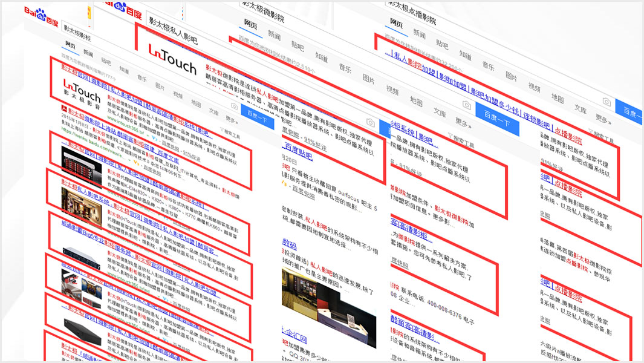
Task: Click the camera icon in the 影太极影柜 search page
Action: click(234, 106)
